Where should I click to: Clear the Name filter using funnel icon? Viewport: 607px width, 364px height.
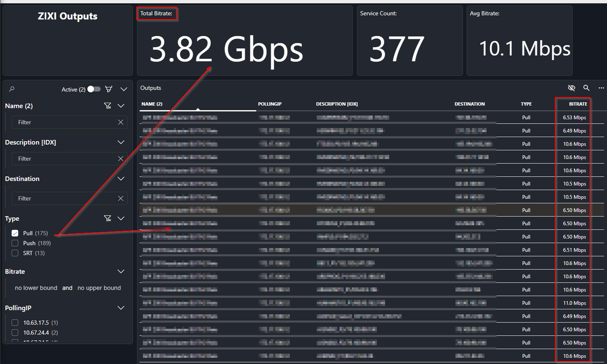pos(108,106)
